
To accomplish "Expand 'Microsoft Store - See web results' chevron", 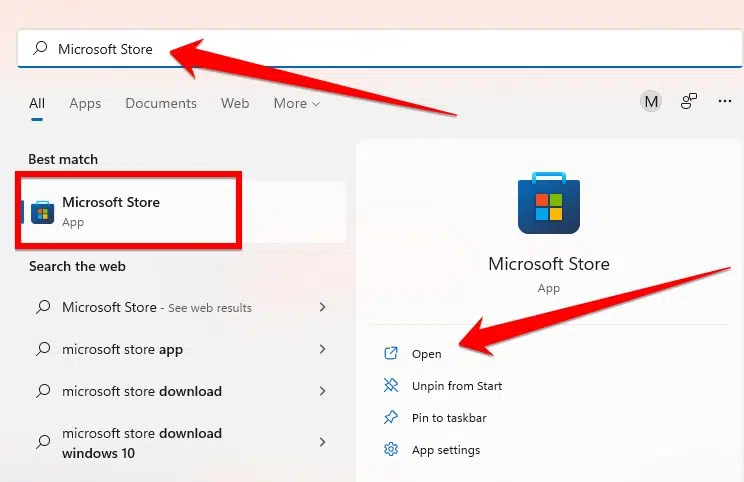I will [x=323, y=307].
